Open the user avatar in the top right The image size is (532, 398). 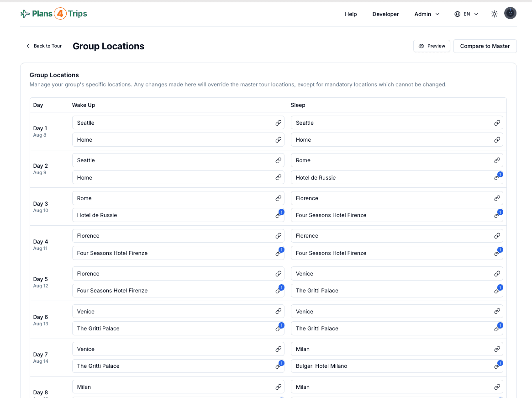(x=510, y=13)
